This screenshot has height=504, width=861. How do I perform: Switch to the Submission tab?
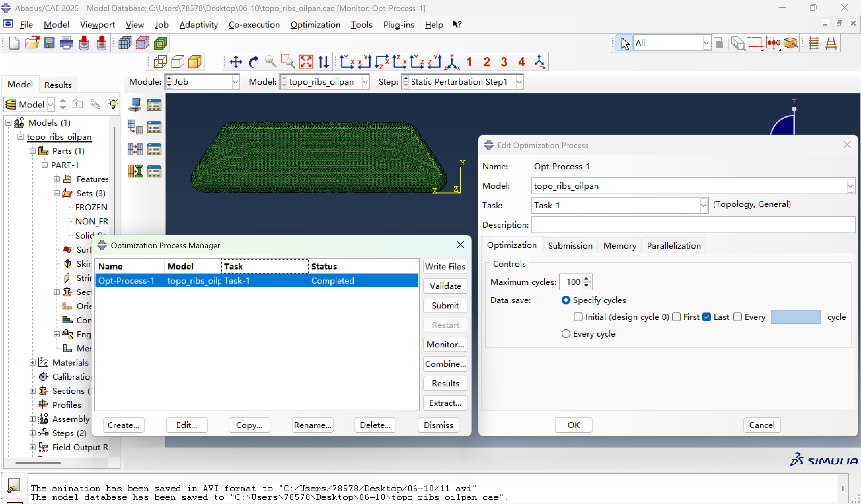[570, 246]
